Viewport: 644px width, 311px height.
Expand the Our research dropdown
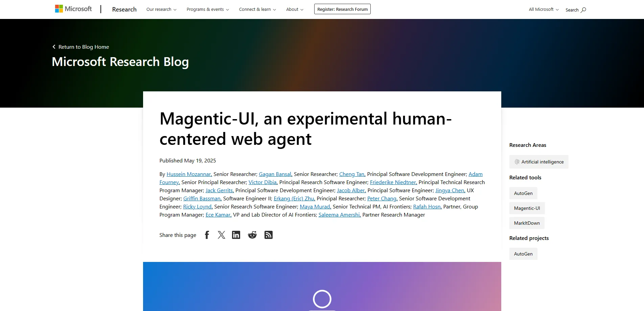pos(161,9)
